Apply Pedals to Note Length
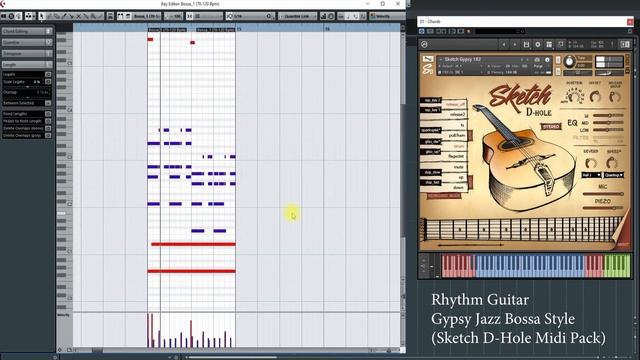 pyautogui.click(x=48, y=121)
